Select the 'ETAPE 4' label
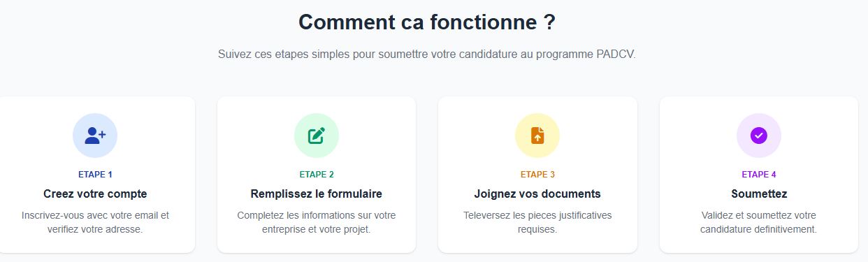This screenshot has height=262, width=868. click(759, 175)
